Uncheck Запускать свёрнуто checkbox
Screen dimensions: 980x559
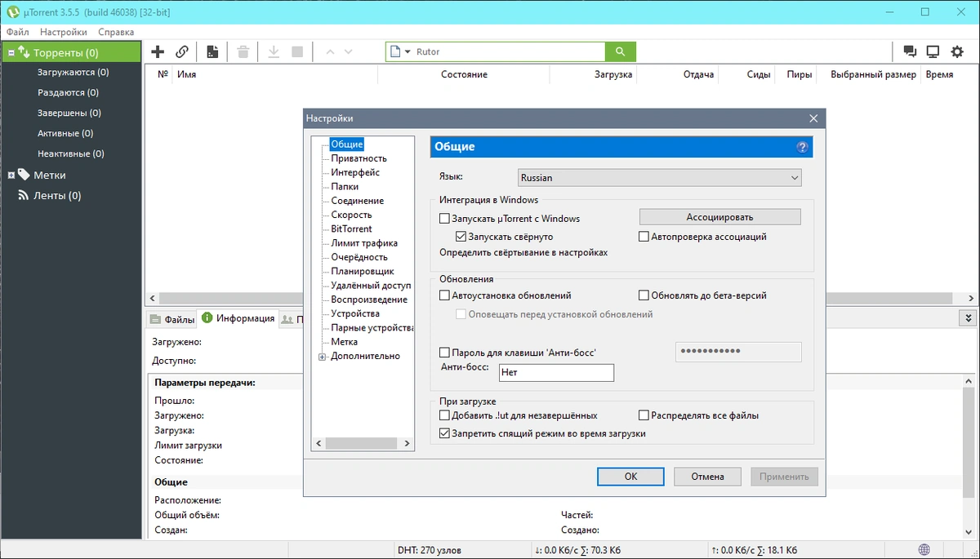click(461, 237)
